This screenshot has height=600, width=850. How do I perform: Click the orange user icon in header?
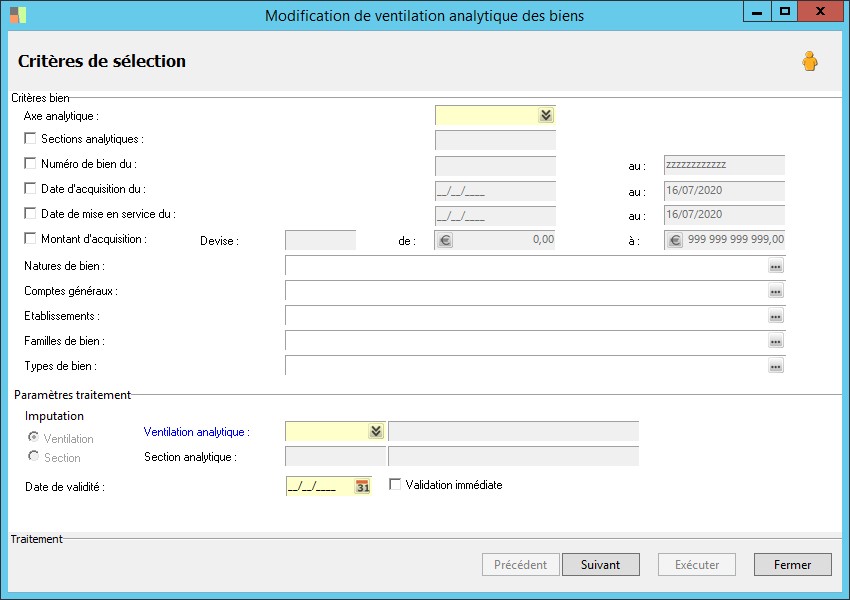pos(809,62)
